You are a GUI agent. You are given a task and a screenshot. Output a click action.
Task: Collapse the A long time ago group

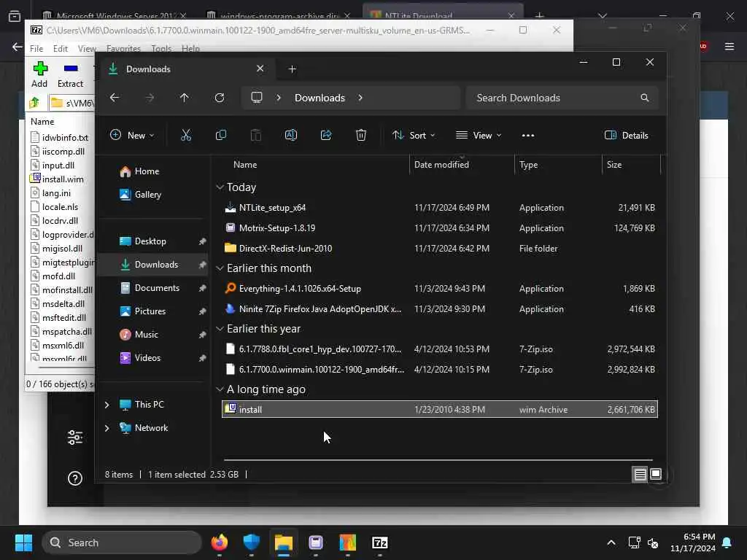220,389
